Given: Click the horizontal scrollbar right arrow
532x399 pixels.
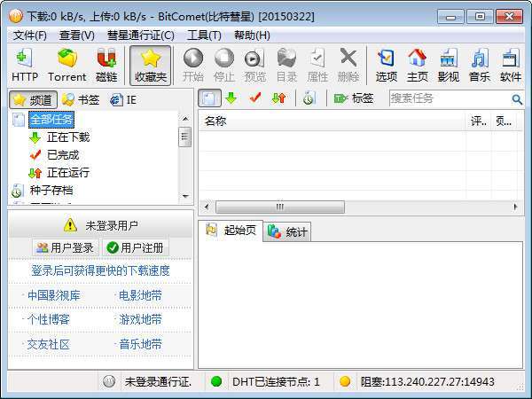Looking at the screenshot, I should click(x=515, y=207).
